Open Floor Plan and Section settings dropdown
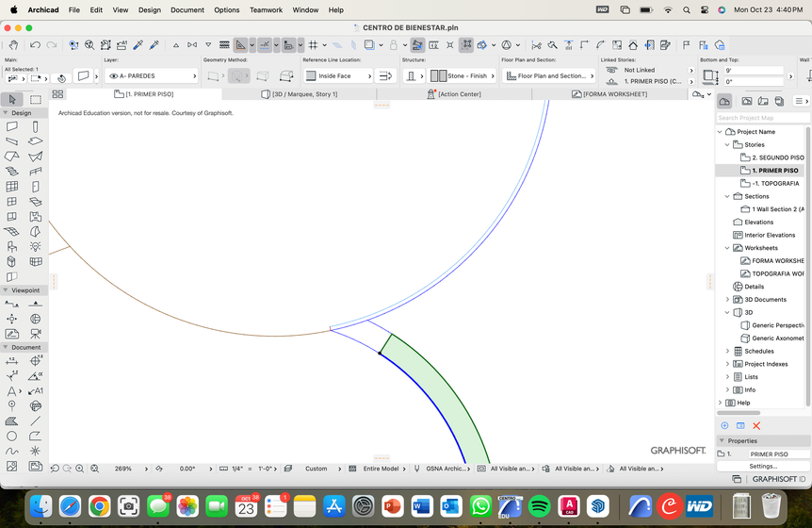Viewport: 812px width, 528px height. click(x=549, y=76)
